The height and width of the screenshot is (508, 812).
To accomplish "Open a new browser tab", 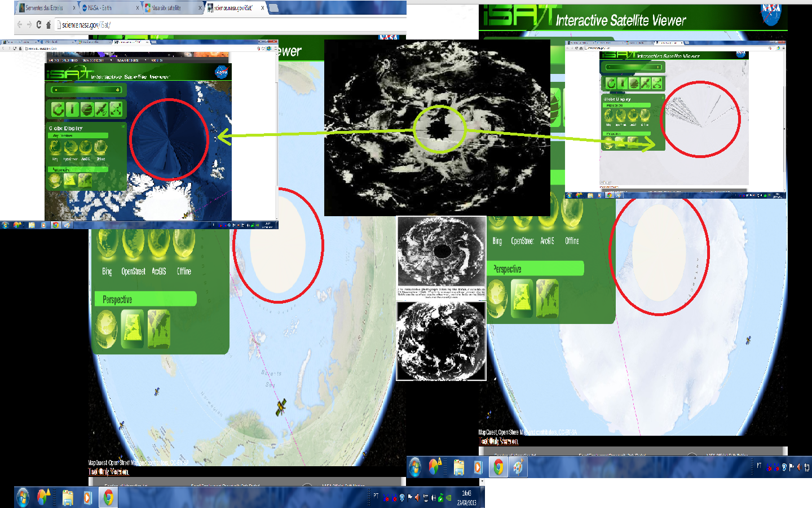I will pos(274,8).
